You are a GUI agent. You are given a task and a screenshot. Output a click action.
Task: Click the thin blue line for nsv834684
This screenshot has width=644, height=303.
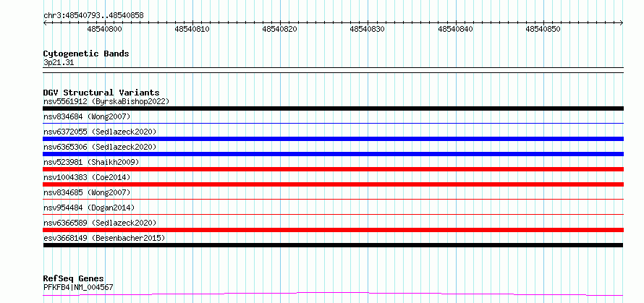tap(333, 123)
